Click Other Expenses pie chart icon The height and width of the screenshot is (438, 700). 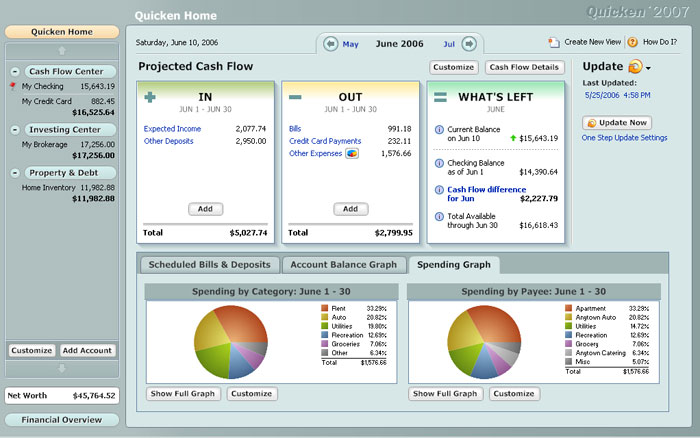pos(352,153)
